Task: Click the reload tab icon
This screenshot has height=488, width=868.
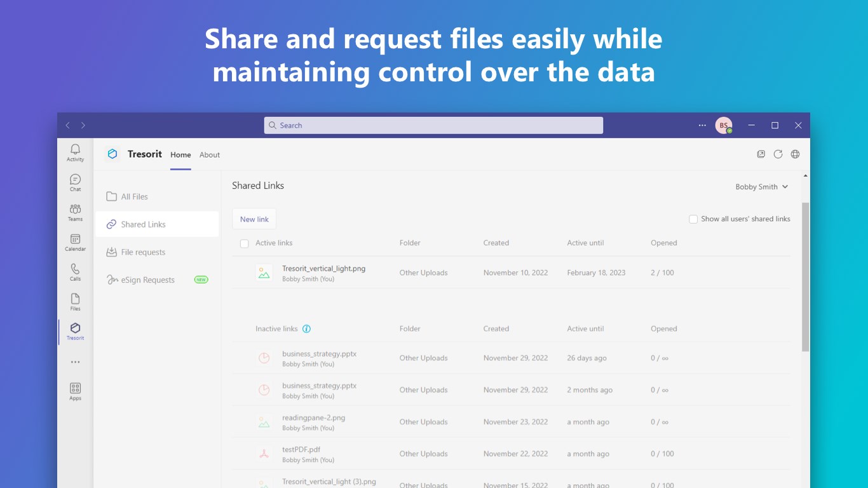Action: click(778, 154)
